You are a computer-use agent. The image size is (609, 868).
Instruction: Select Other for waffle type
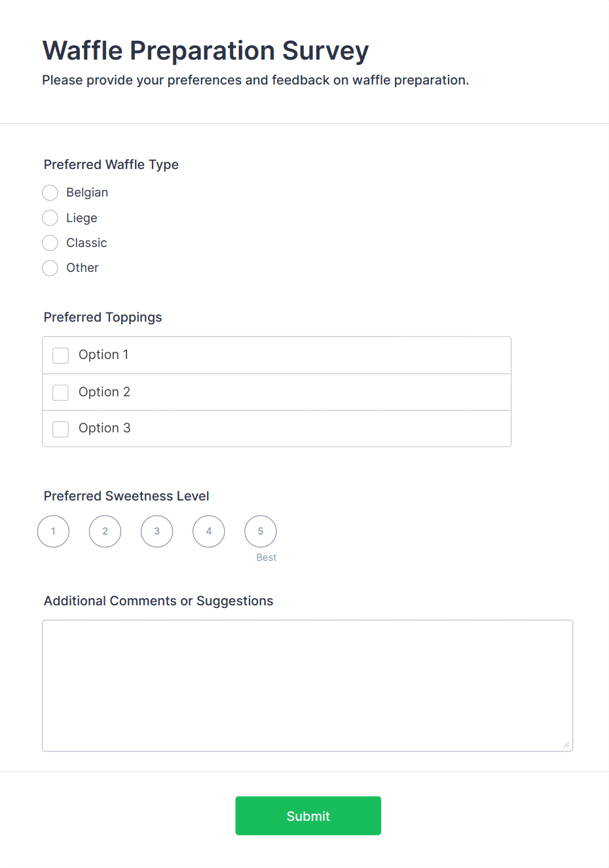(50, 268)
